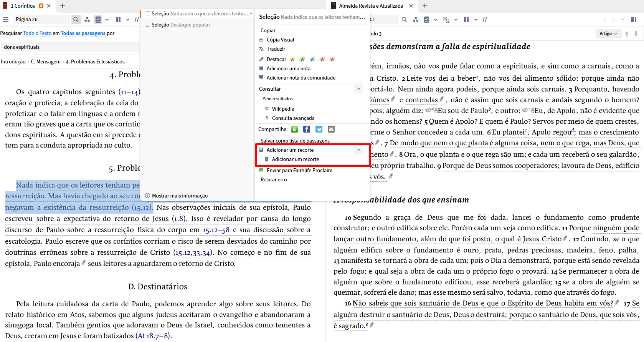
Task: Share selection on Facebook
Action: pos(307,129)
